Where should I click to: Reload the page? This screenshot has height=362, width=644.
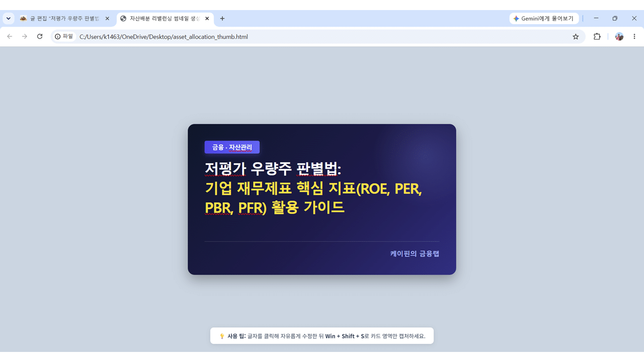point(40,37)
